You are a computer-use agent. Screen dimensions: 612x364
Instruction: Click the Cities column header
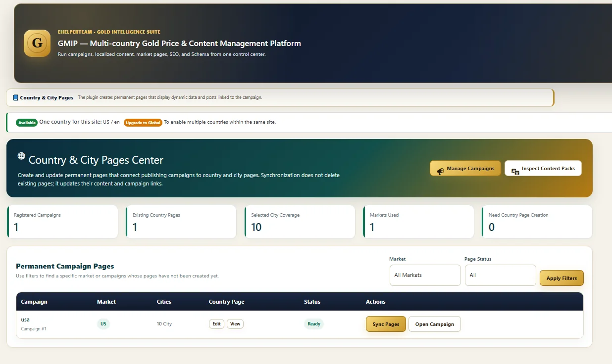coord(164,302)
